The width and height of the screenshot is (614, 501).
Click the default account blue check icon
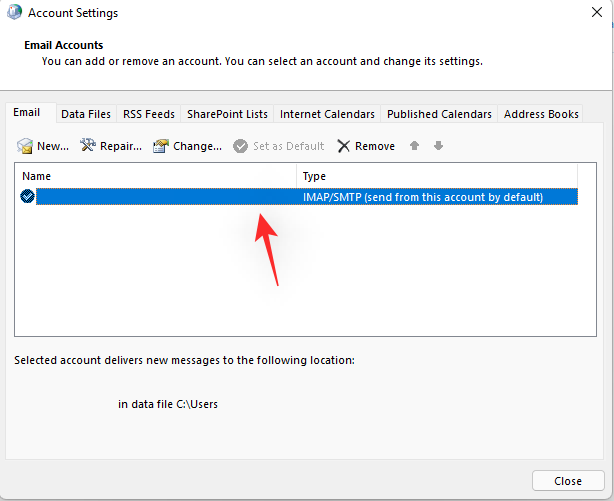point(27,197)
